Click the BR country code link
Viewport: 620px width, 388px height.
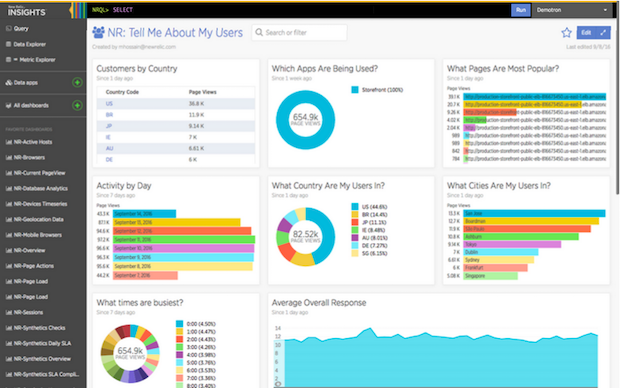click(x=110, y=115)
